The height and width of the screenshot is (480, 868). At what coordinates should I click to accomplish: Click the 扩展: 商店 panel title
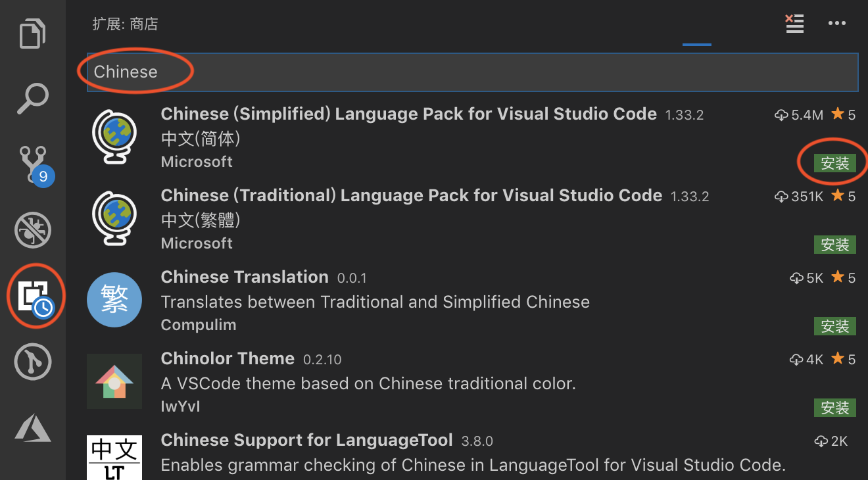point(126,24)
